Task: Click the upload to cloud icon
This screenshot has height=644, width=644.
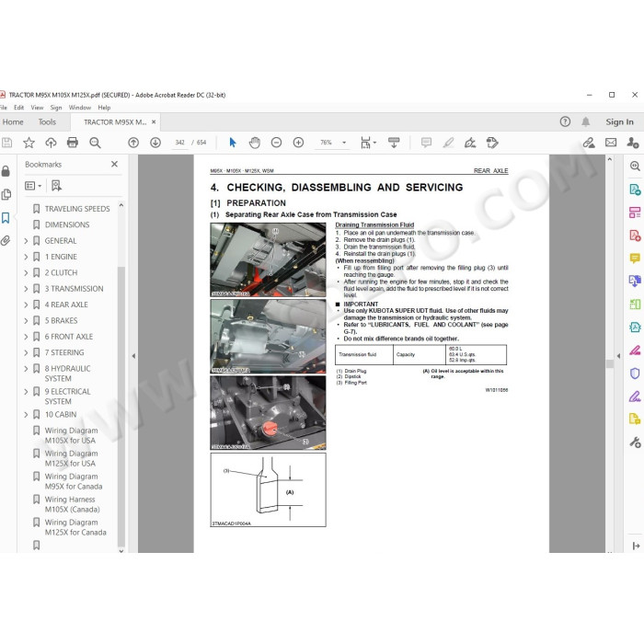Action: click(x=51, y=143)
